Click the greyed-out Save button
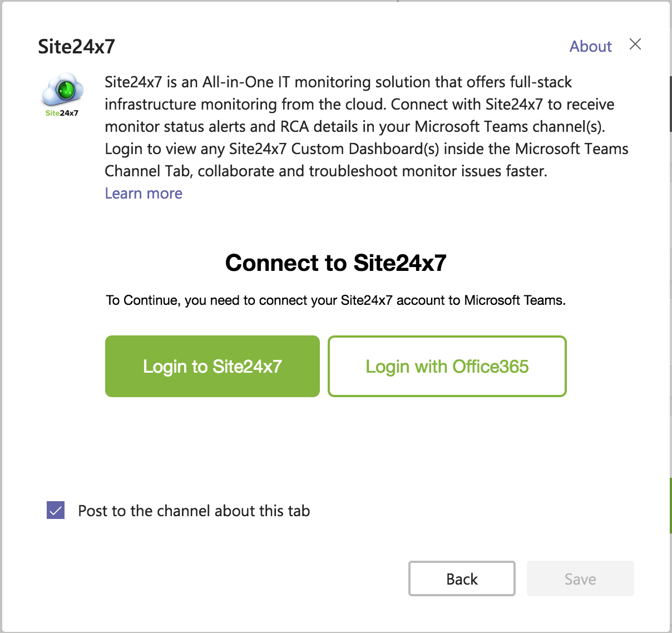This screenshot has width=672, height=633. pyautogui.click(x=580, y=578)
